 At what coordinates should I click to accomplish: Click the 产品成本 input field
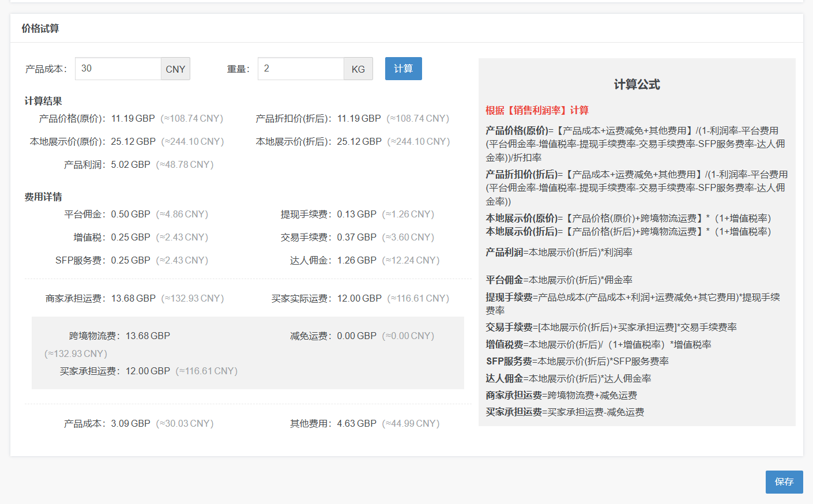[x=118, y=69]
